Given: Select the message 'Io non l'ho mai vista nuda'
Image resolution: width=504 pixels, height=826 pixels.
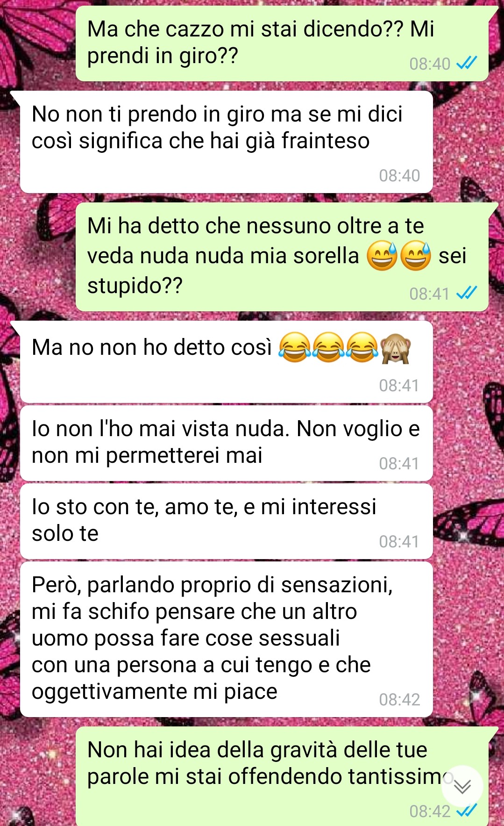Looking at the screenshot, I should (226, 443).
